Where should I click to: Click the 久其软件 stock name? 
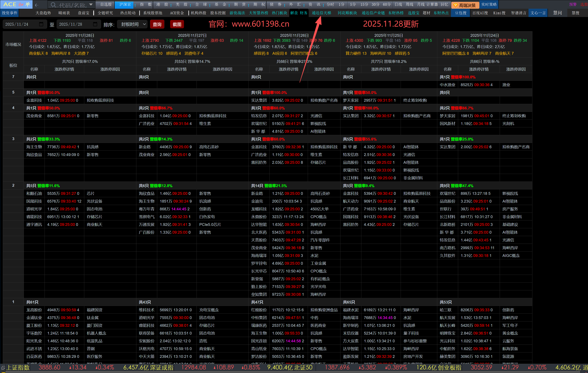point(447,255)
